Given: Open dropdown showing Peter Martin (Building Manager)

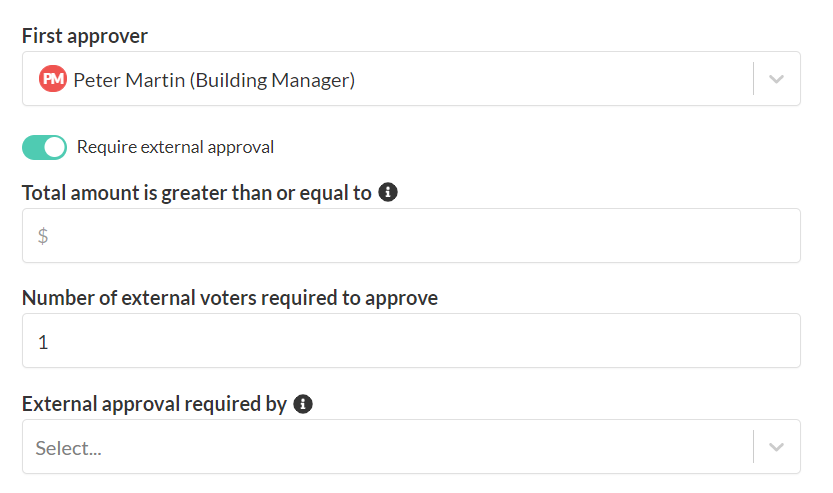Looking at the screenshot, I should [x=411, y=79].
